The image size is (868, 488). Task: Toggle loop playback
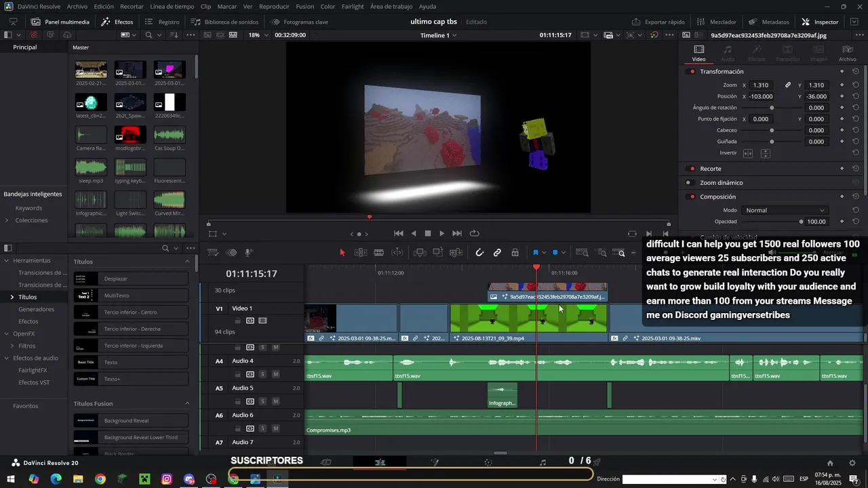coord(474,233)
